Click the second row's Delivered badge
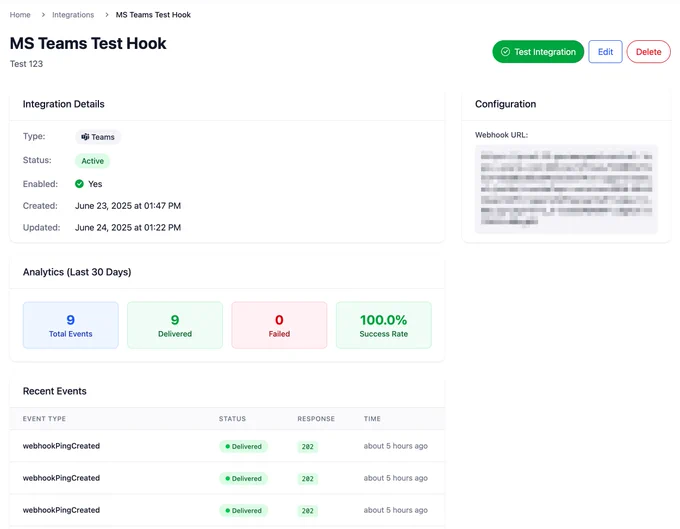 pos(243,478)
